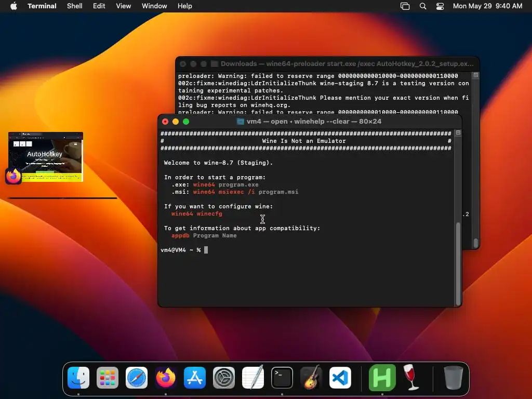The image size is (532, 399).
Task: Click the 'wine64 winecfg' text
Action: [x=197, y=214]
